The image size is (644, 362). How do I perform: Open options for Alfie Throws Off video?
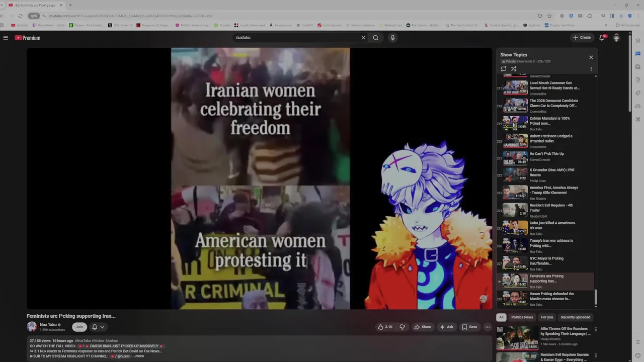596,330
